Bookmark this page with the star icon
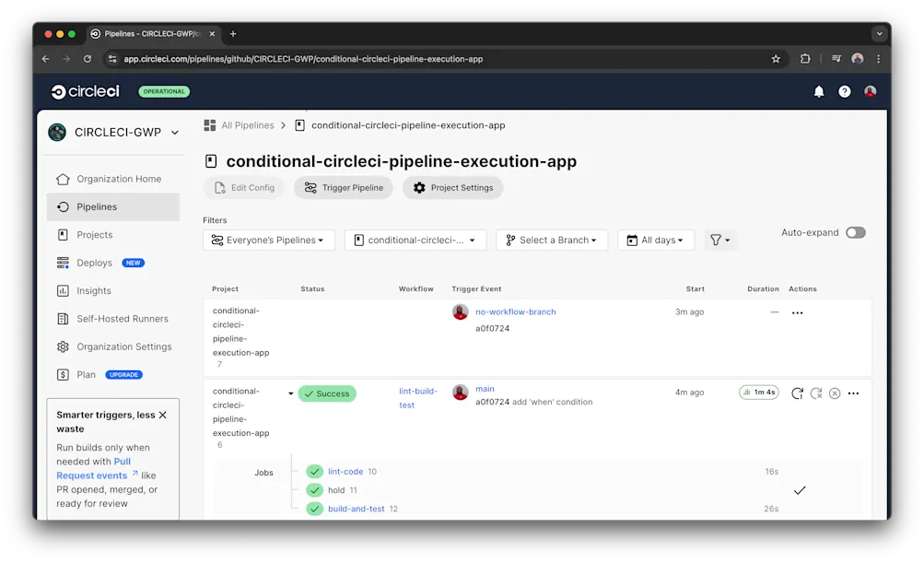This screenshot has height=563, width=924. point(776,59)
